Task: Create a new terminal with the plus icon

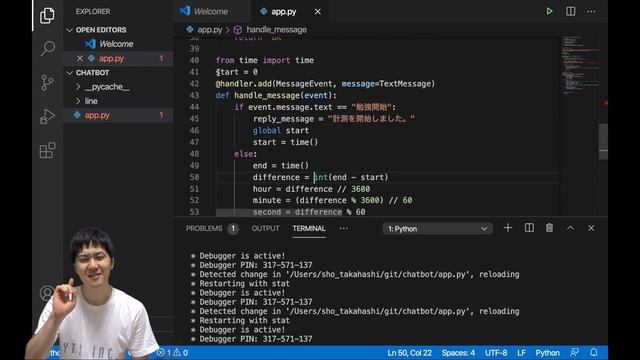Action: tap(508, 228)
